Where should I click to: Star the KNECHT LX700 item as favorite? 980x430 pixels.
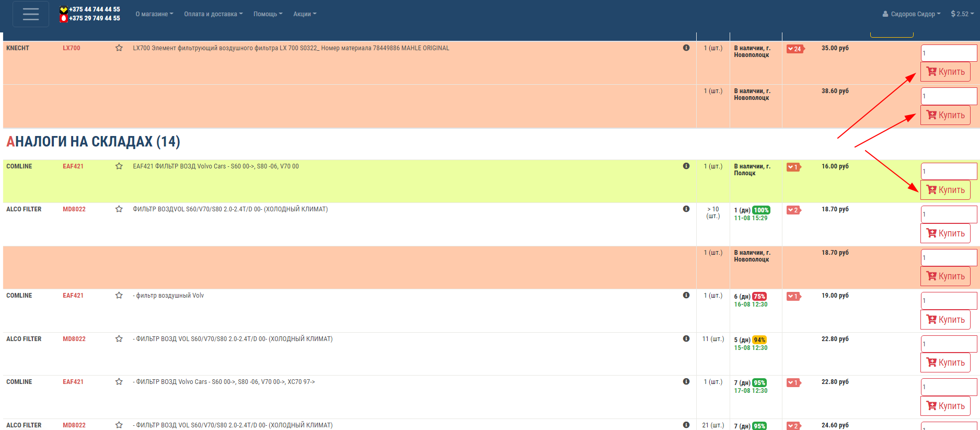119,48
